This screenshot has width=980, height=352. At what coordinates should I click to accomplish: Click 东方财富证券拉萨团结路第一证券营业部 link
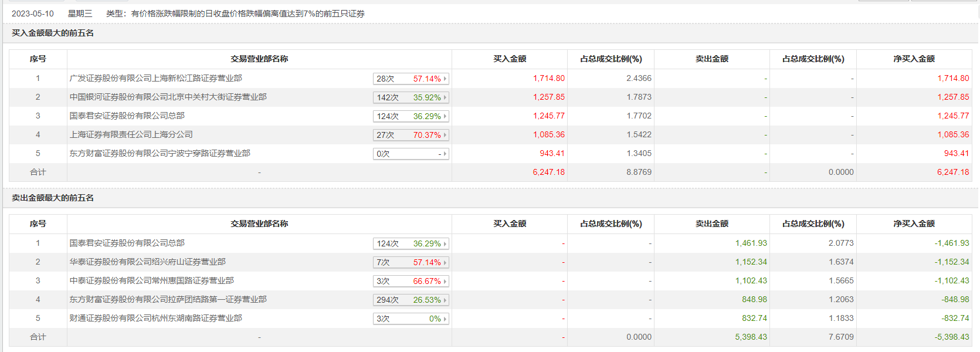pyautogui.click(x=168, y=299)
